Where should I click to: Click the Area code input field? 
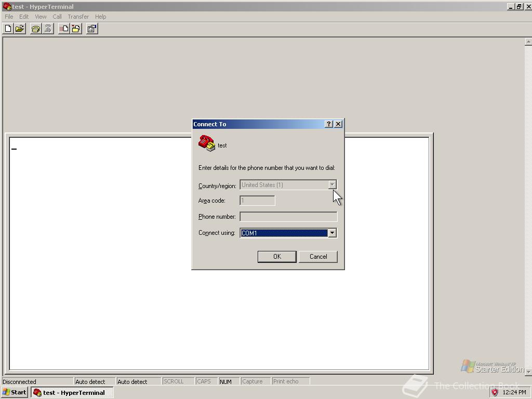click(x=257, y=201)
